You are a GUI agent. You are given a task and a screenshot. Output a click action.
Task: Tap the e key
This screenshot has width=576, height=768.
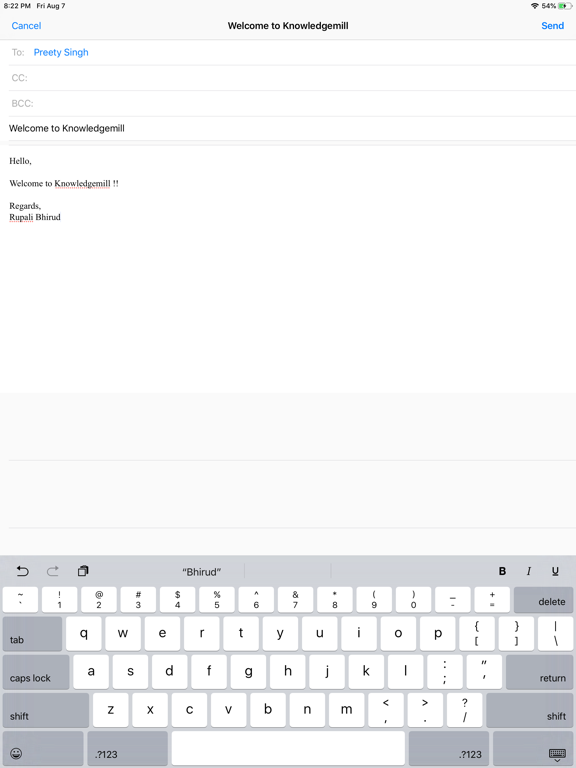[162, 633]
